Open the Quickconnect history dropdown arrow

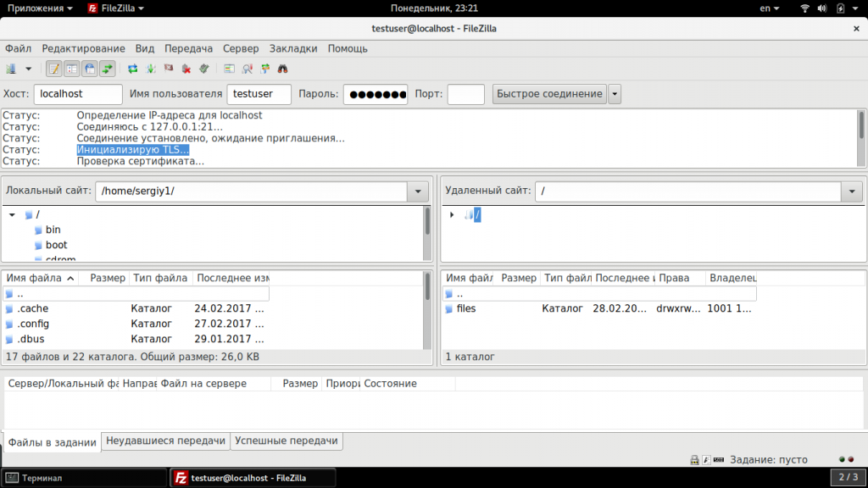[615, 94]
